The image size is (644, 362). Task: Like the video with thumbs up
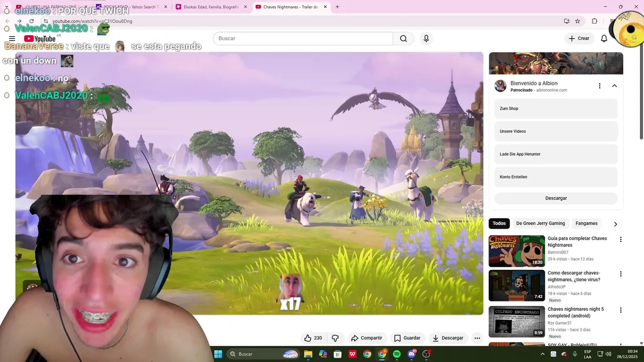(313, 338)
